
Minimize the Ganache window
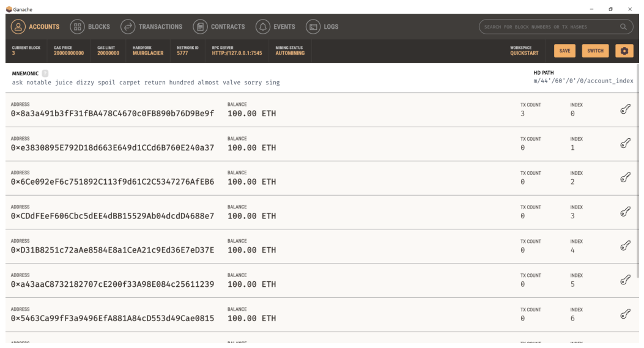pos(591,9)
